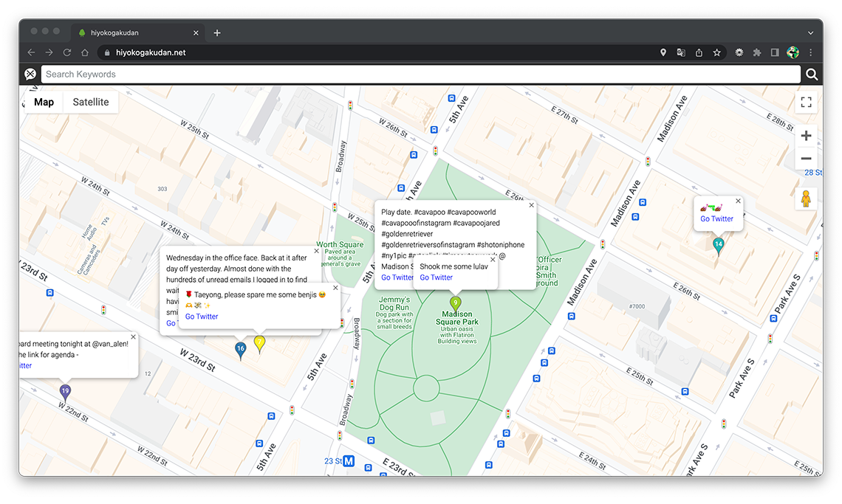Open the extensions puzzle piece icon

point(757,52)
